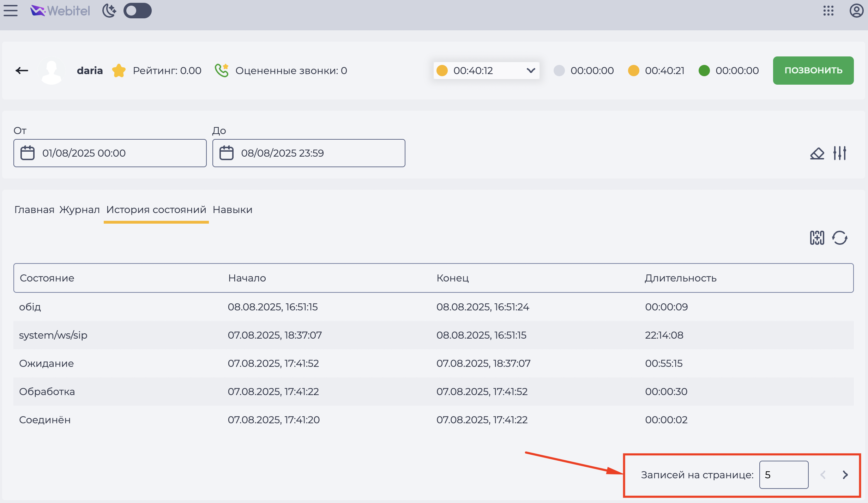The width and height of the screenshot is (868, 503).
Task: Open the hamburger navigation menu
Action: (11, 11)
